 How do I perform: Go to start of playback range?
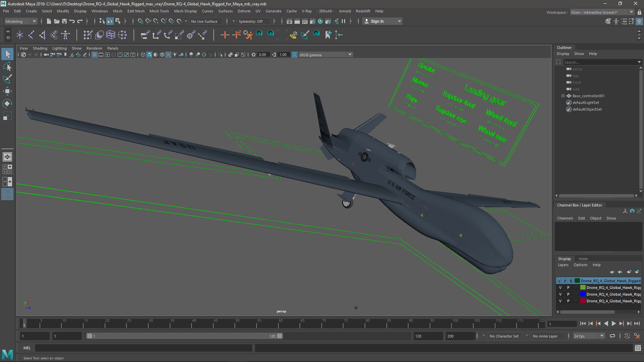583,323
